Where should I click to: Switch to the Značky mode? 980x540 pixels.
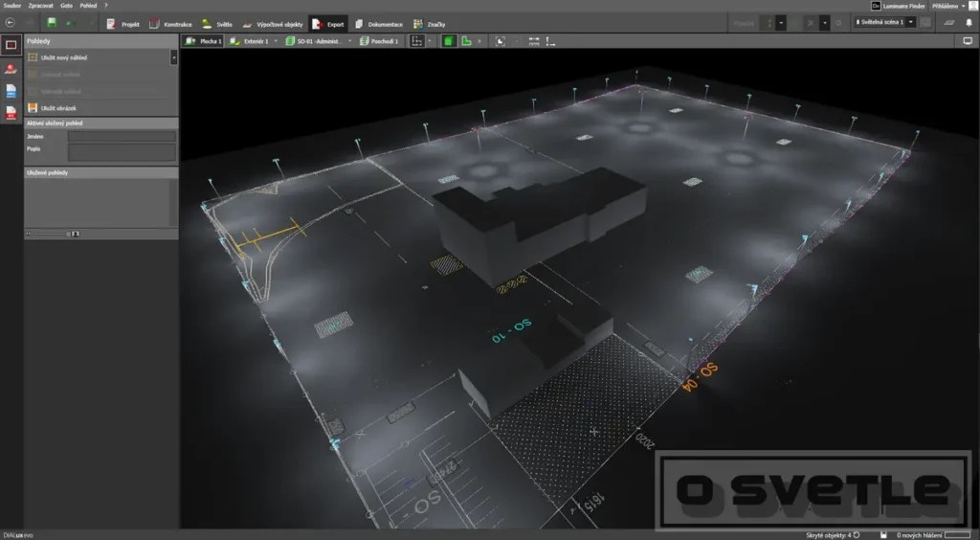tap(430, 24)
